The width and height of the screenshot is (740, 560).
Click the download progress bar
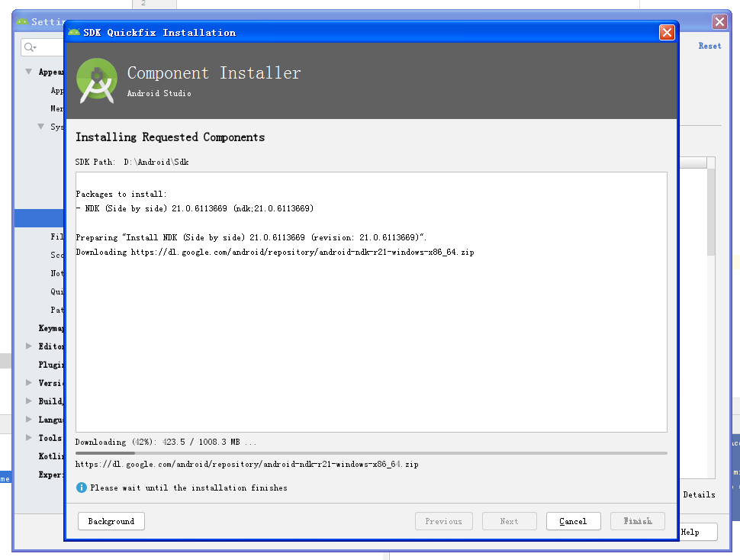click(x=371, y=453)
